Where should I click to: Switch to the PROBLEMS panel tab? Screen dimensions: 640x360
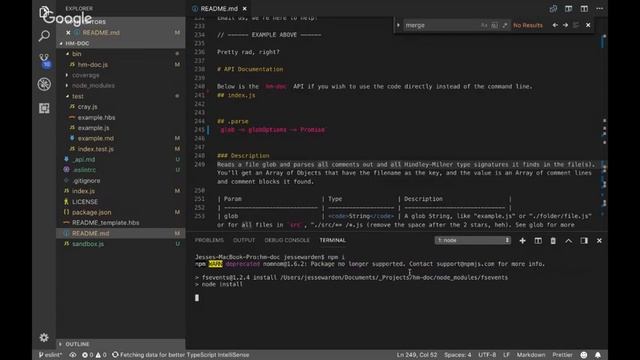[209, 240]
